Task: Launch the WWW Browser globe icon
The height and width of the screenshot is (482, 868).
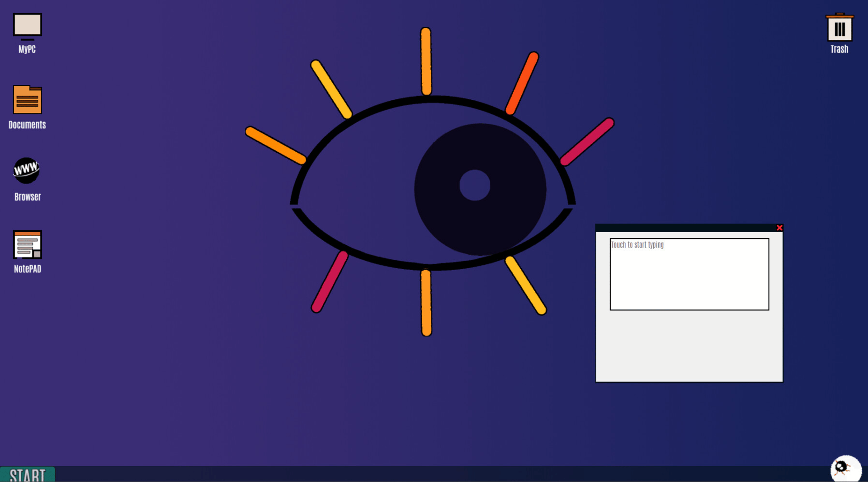Action: click(x=27, y=170)
